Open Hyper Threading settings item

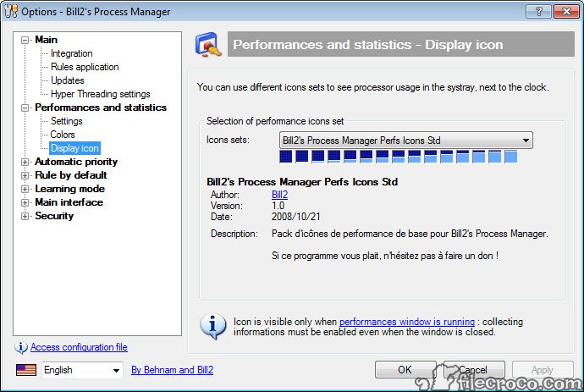click(x=100, y=94)
